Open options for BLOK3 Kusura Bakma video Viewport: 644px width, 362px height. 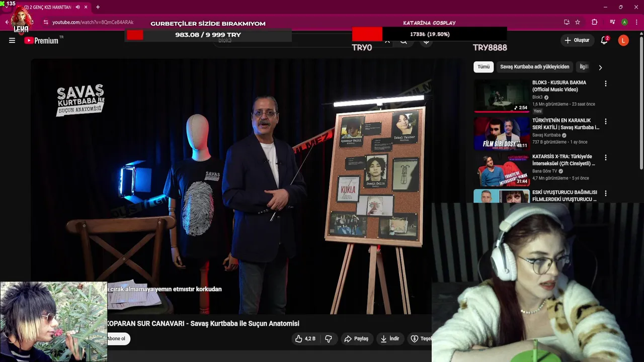tap(606, 83)
